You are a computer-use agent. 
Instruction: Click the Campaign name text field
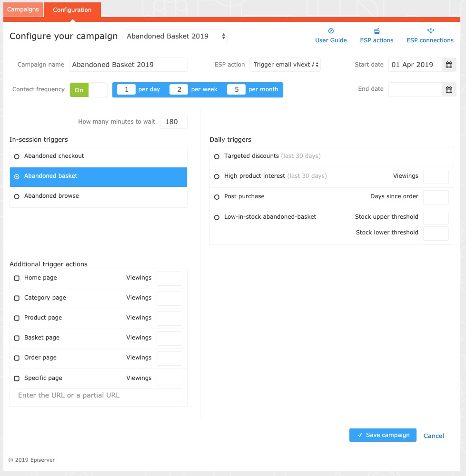coord(128,65)
